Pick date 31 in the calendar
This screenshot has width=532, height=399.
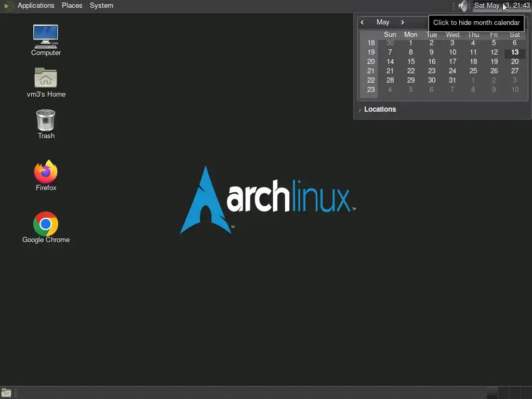coord(453,80)
